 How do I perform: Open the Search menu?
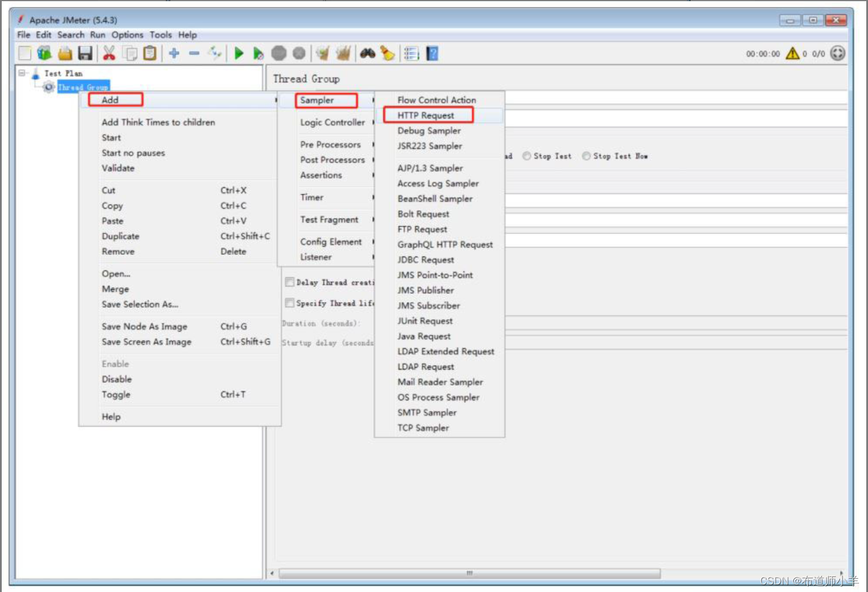[71, 35]
